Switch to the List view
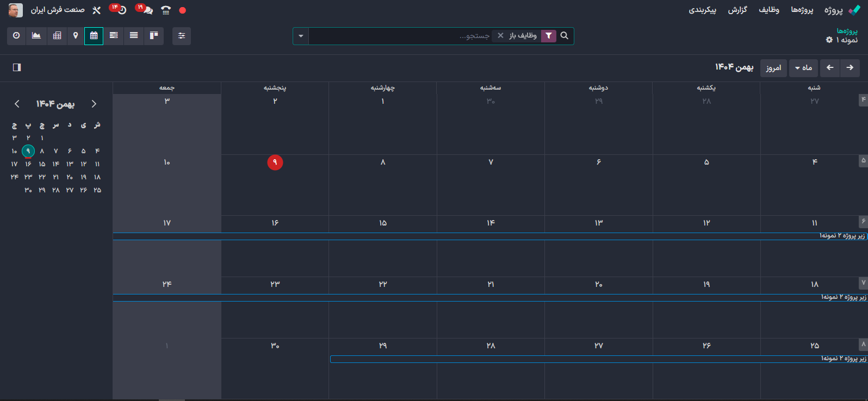 coord(134,36)
